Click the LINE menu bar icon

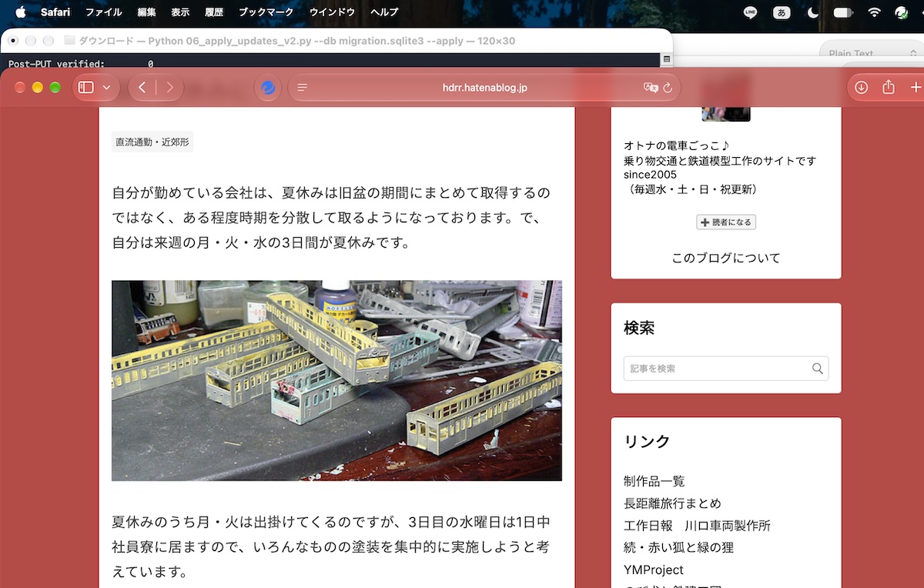pos(751,12)
